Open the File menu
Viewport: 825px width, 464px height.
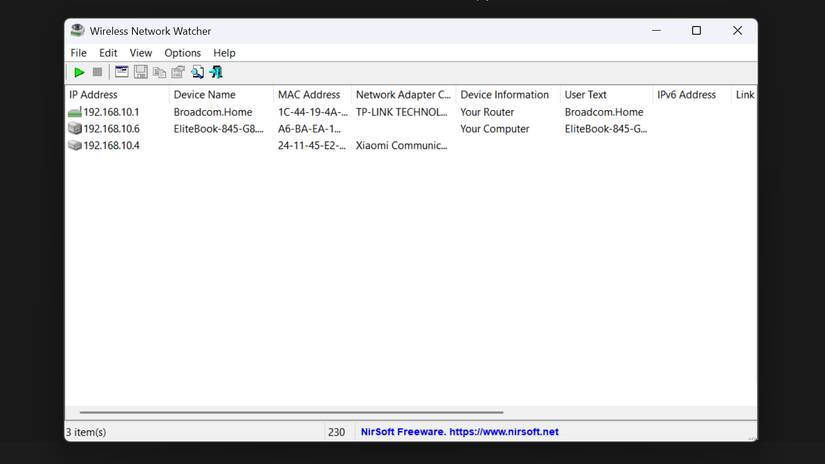(78, 53)
